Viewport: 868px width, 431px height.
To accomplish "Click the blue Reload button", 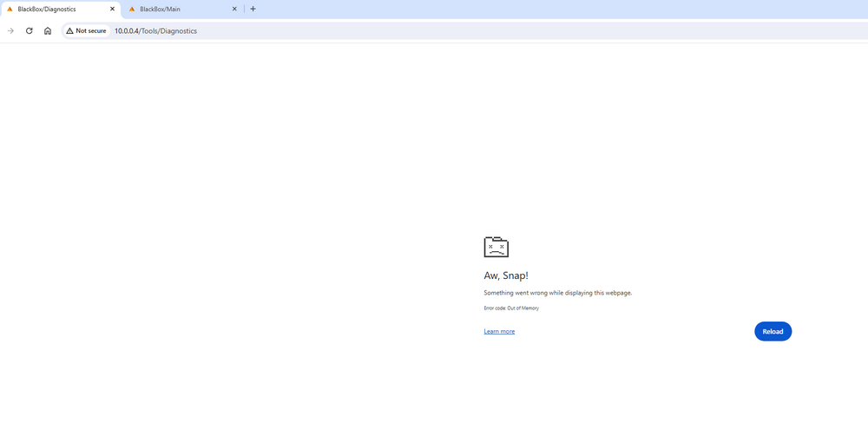I will point(773,331).
